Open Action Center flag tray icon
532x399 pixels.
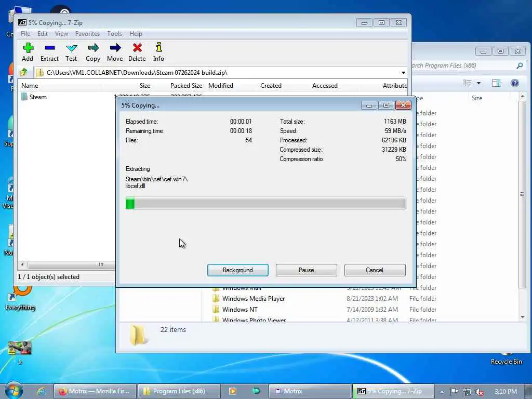[x=454, y=392]
